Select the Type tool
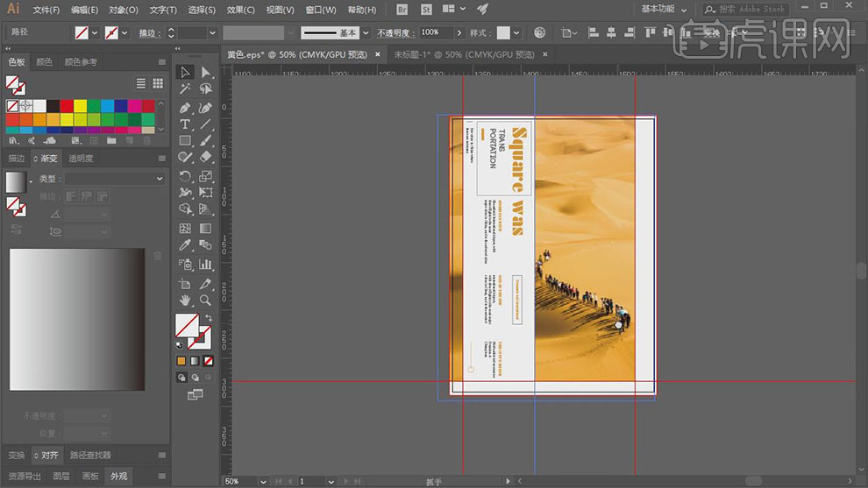This screenshot has height=488, width=868. point(185,124)
